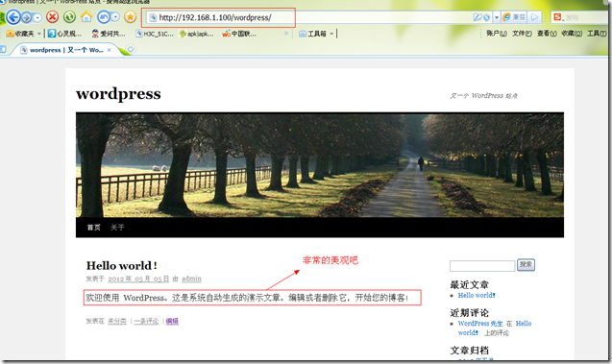Click the 文章归档 sidebar heading
Image resolution: width=612 pixels, height=364 pixels.
469,350
